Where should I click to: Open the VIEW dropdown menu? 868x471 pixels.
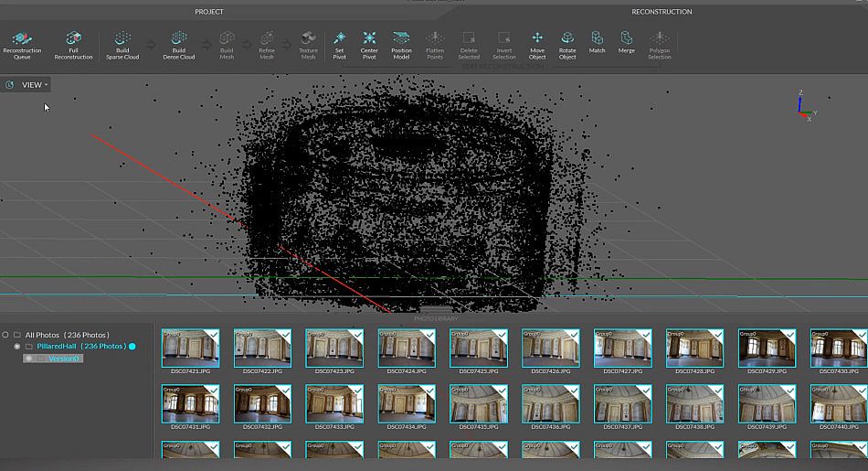tap(34, 85)
